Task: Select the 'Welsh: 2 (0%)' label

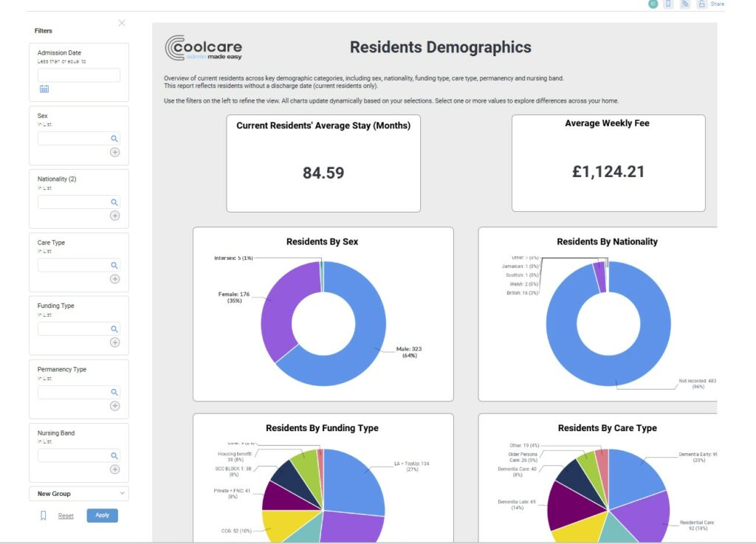Action: (x=523, y=284)
